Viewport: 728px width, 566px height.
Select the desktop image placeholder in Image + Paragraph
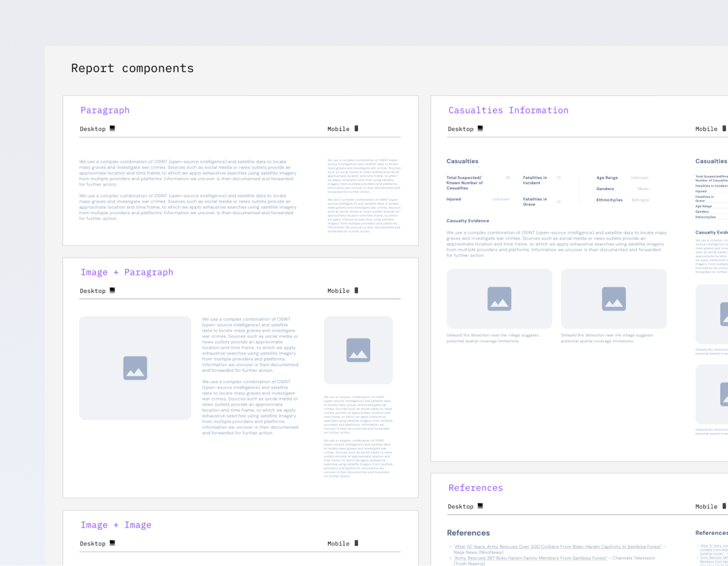(135, 368)
